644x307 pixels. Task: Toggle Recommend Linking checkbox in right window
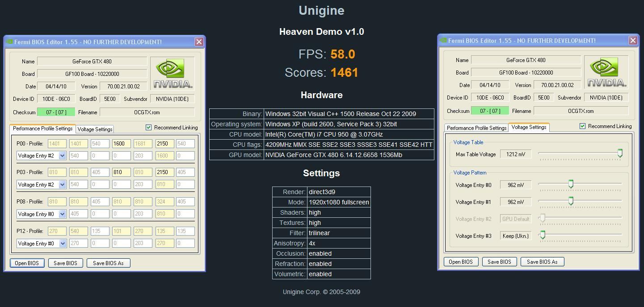click(583, 126)
